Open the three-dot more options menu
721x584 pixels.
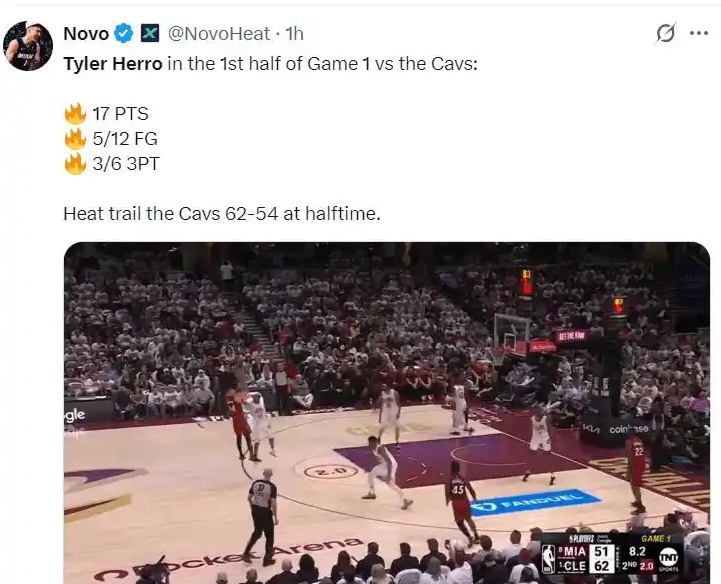699,33
